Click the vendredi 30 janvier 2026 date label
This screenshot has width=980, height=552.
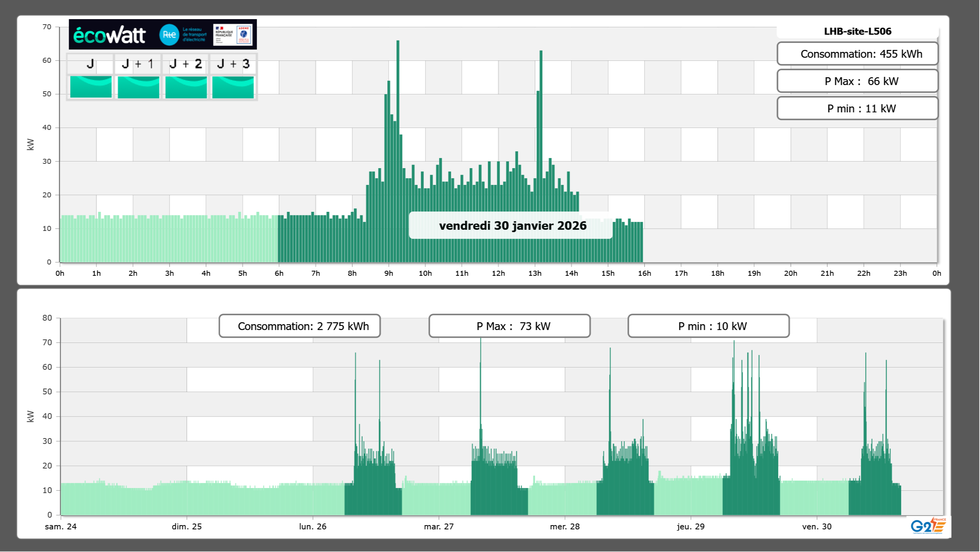coord(512,225)
